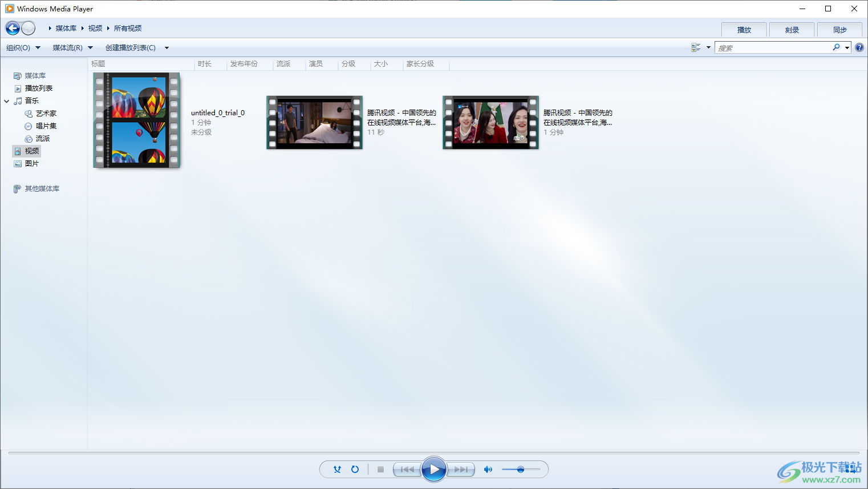Focus the 搜索 search field

coord(773,48)
